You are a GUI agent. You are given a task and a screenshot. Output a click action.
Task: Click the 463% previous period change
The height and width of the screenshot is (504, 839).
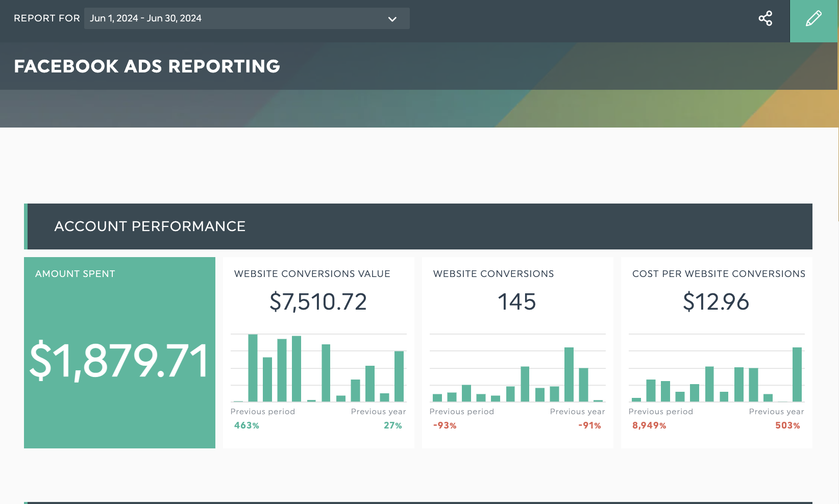point(246,425)
